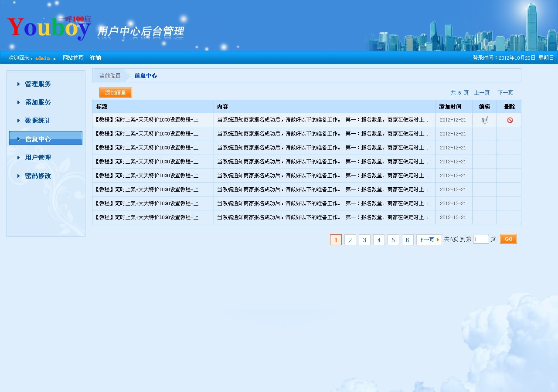This screenshot has height=392, width=558.
Task: Click arrow icon beside 数据统计
Action: pyautogui.click(x=19, y=121)
